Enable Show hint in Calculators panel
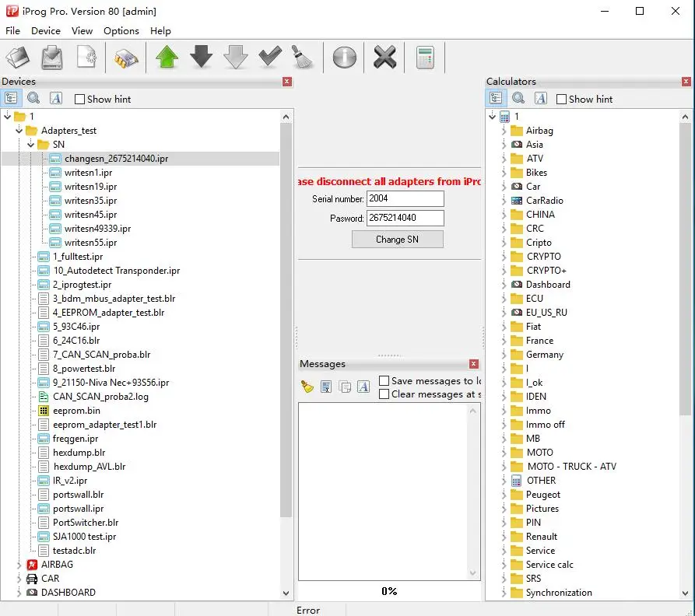 coord(562,100)
